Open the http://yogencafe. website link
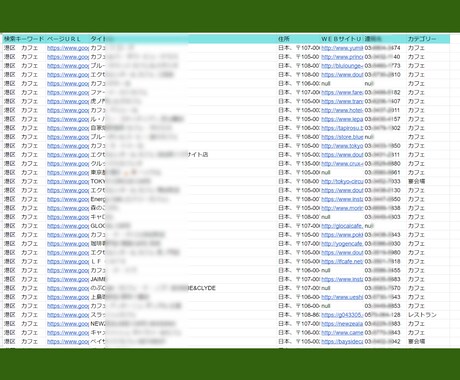The width and height of the screenshot is (460, 380). point(342,244)
